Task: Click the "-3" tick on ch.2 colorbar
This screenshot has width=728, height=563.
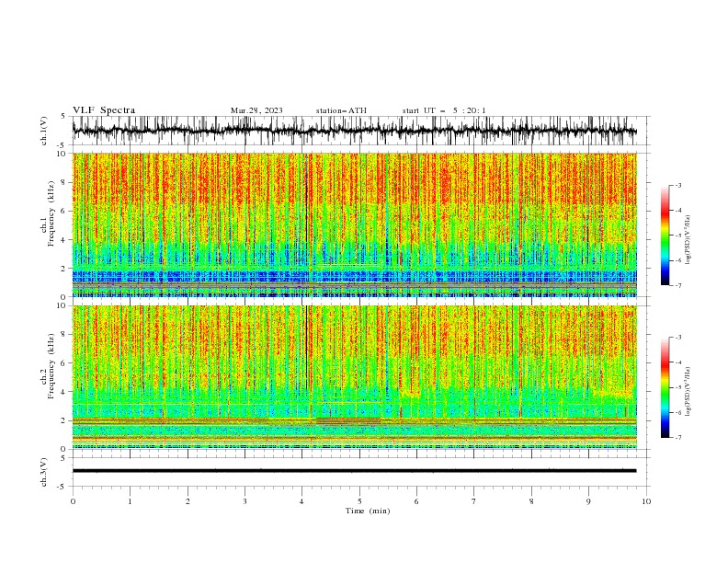Action: click(x=678, y=338)
